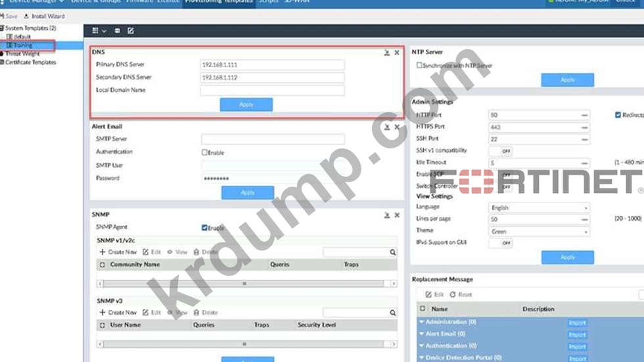Toggle the Enable SCP switch

(501, 175)
